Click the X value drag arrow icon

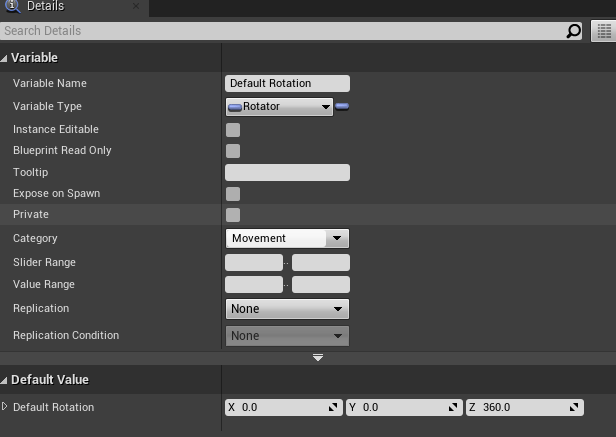(x=334, y=408)
